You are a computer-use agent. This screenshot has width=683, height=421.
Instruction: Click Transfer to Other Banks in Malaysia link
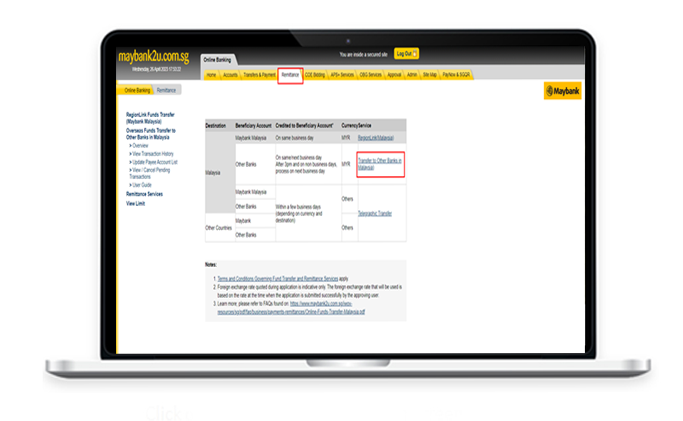tap(380, 164)
